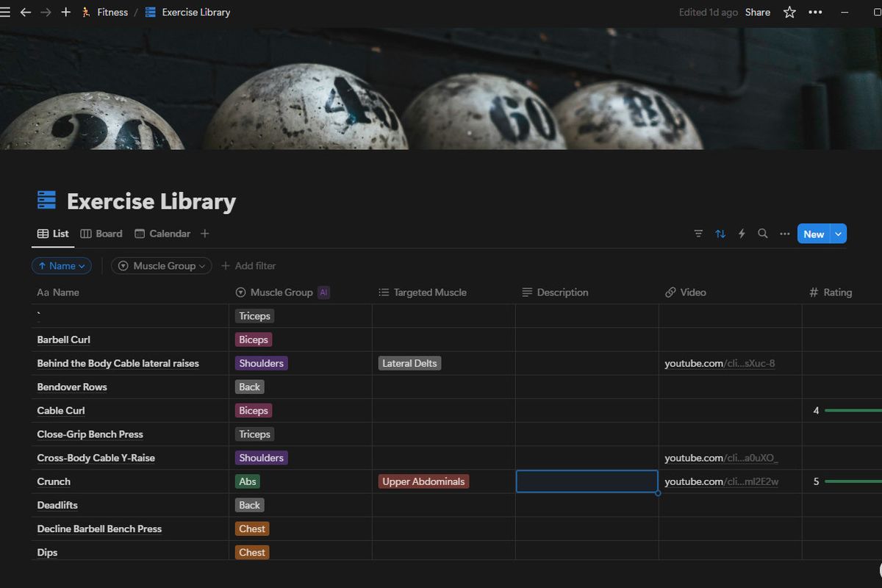Open Behind the Body Cable lateral raises
Screen dimensions: 882x588
tap(118, 363)
